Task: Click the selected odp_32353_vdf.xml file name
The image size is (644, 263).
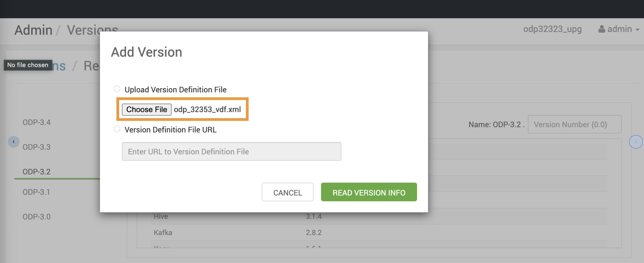Action: (x=207, y=109)
